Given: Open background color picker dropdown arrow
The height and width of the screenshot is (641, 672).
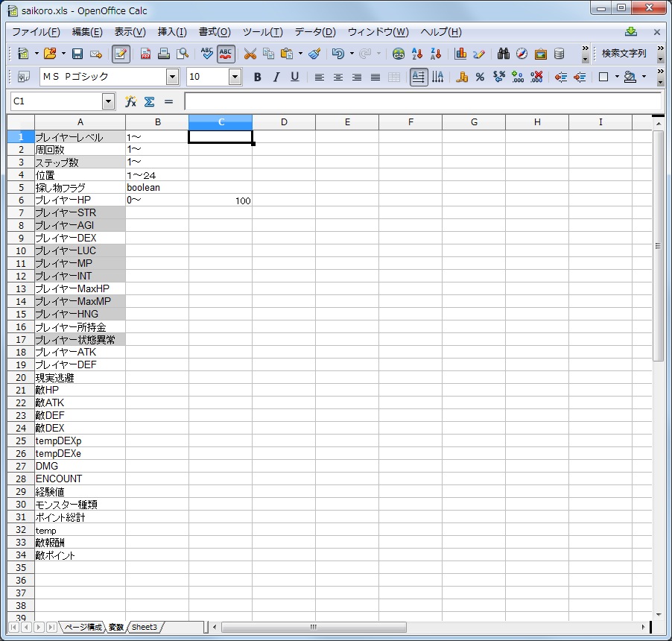Looking at the screenshot, I should point(644,77).
